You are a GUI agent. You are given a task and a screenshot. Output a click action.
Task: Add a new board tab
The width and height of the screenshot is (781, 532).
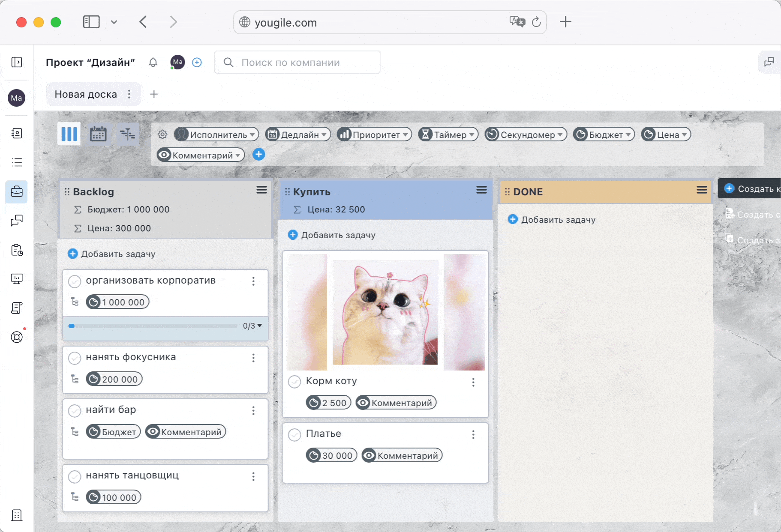tap(154, 94)
